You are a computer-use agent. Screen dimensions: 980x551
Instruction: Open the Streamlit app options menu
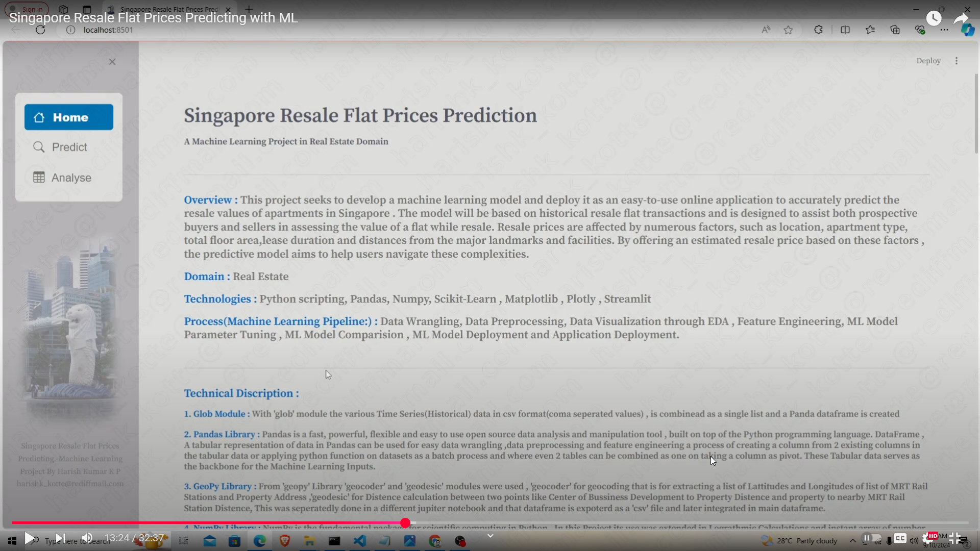click(957, 60)
